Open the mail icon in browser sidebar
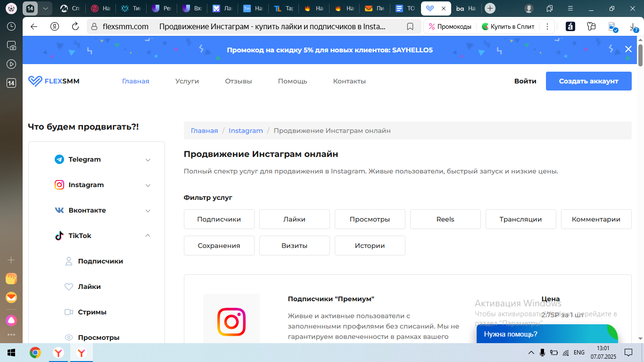This screenshot has height=362, width=644. coord(11,297)
